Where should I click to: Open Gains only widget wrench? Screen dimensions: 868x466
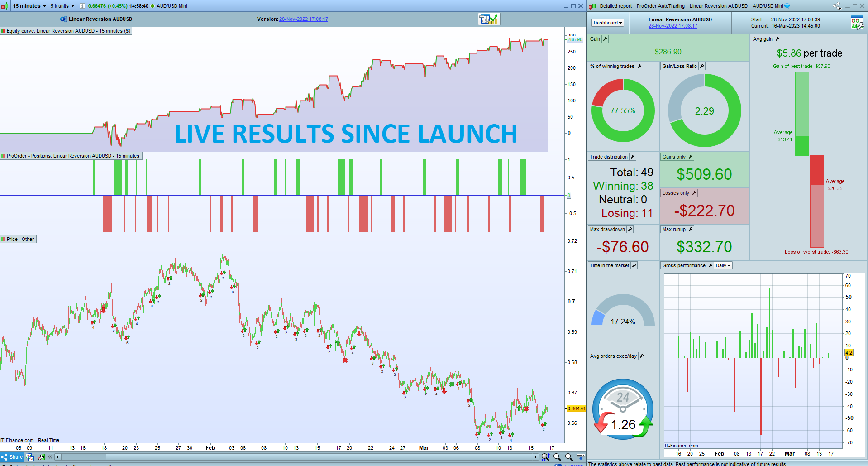click(691, 157)
